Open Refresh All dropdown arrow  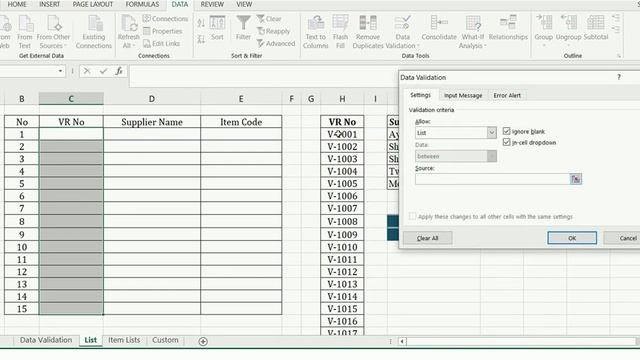click(x=133, y=46)
